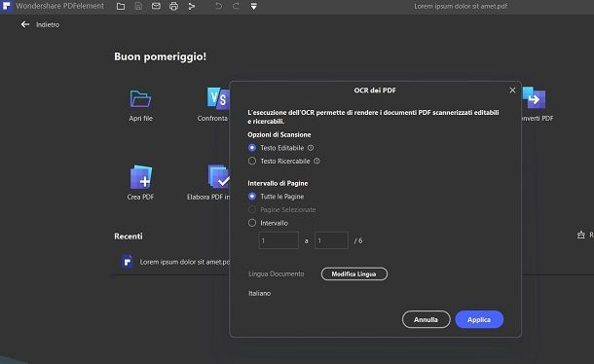Click the save disk toolbar icon
The width and height of the screenshot is (594, 364).
[138, 6]
